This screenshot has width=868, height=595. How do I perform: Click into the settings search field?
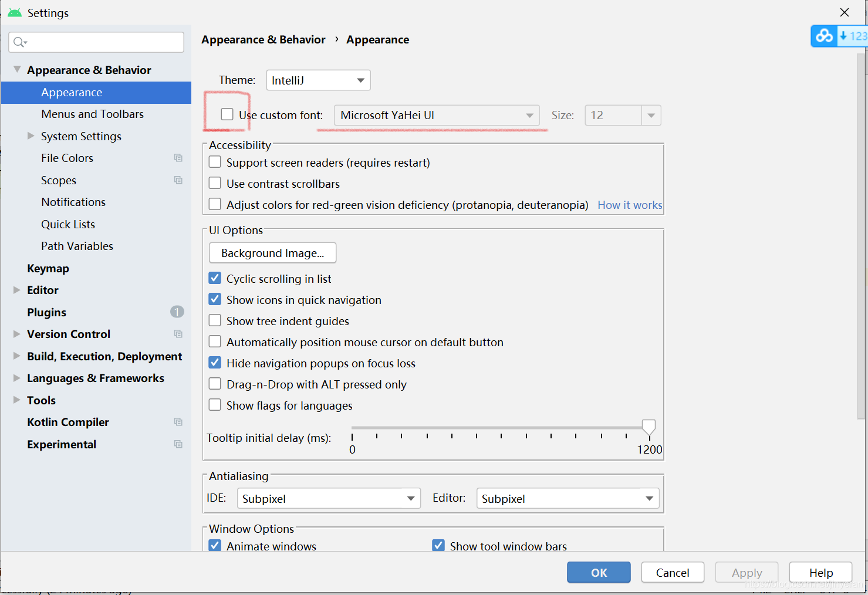96,42
